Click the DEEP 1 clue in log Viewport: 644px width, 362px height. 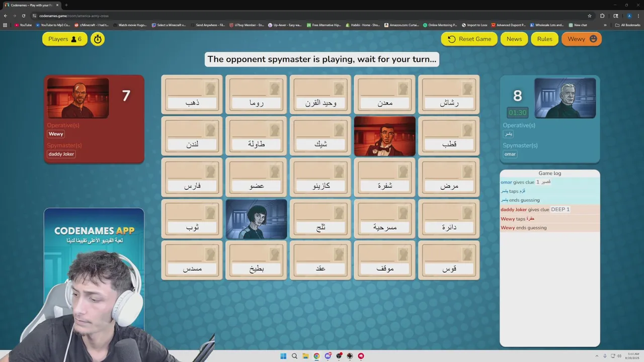pyautogui.click(x=560, y=209)
